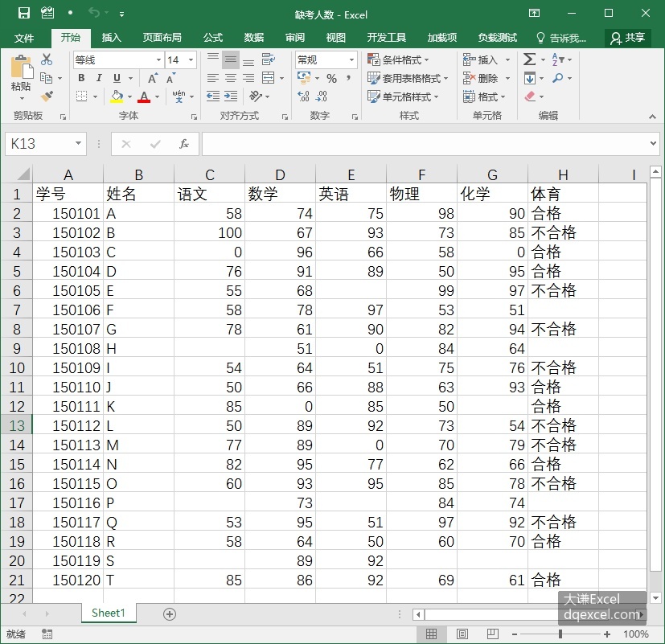Increase decimal places

point(303,96)
